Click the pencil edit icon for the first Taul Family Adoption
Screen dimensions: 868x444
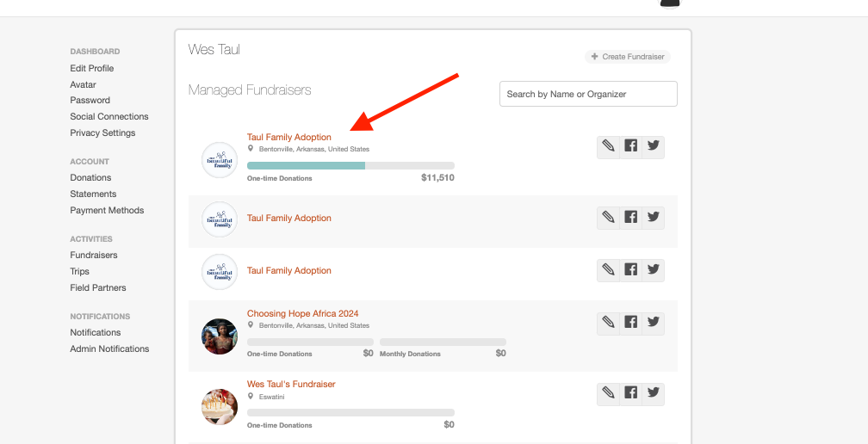pos(609,146)
